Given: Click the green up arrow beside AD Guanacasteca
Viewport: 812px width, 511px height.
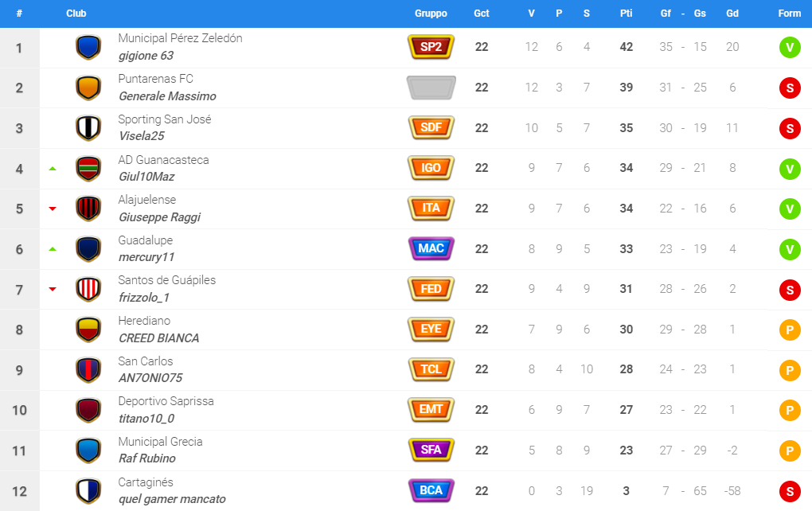Looking at the screenshot, I should coord(53,169).
